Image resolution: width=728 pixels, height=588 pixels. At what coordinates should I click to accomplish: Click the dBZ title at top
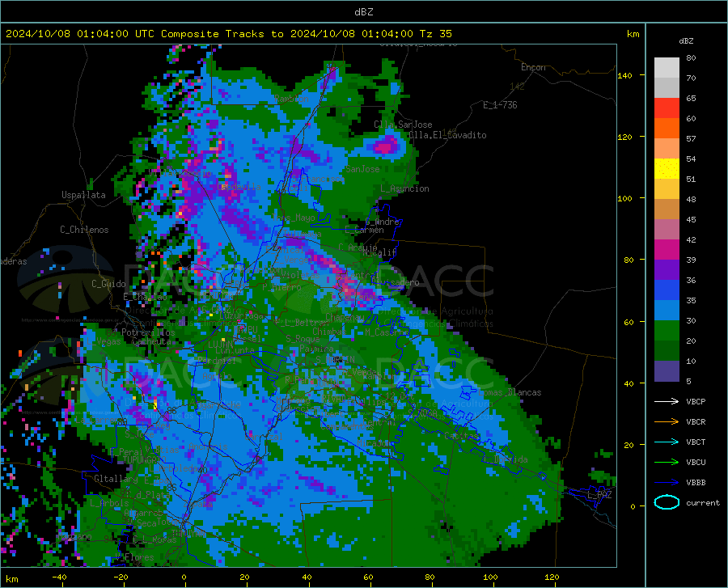pyautogui.click(x=363, y=12)
